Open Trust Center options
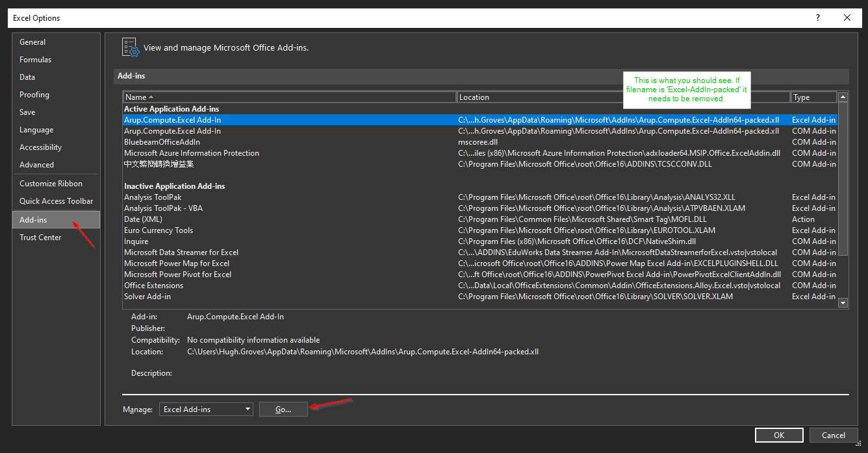The width and height of the screenshot is (868, 453). coord(56,238)
